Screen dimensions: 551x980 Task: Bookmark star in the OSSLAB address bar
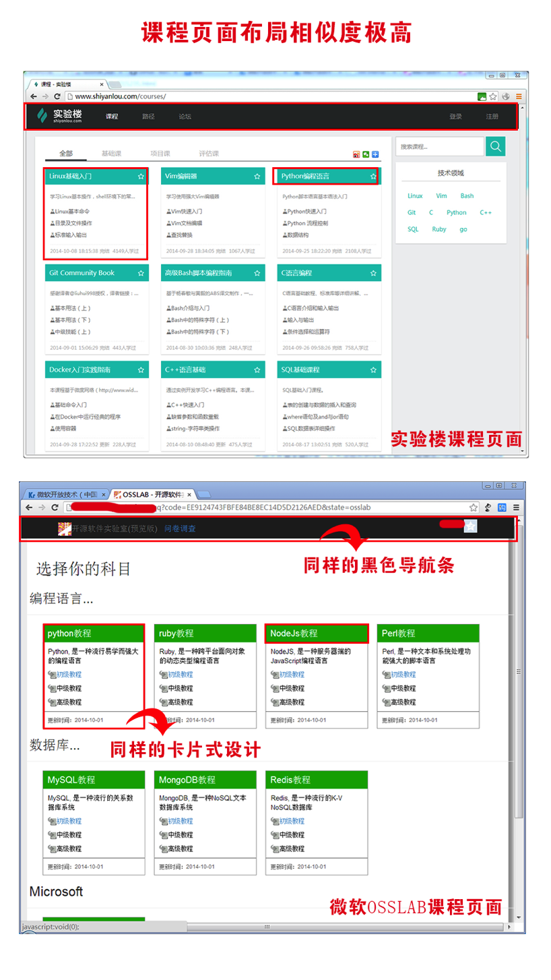474,507
